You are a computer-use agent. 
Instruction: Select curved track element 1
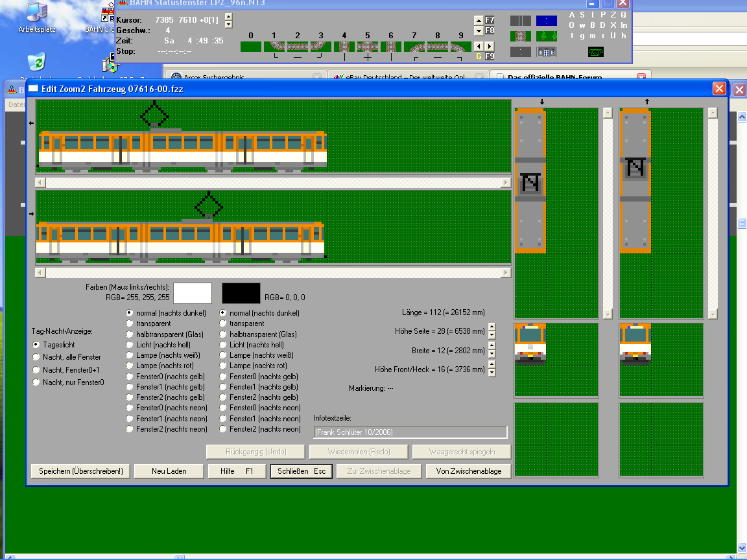pos(274,47)
